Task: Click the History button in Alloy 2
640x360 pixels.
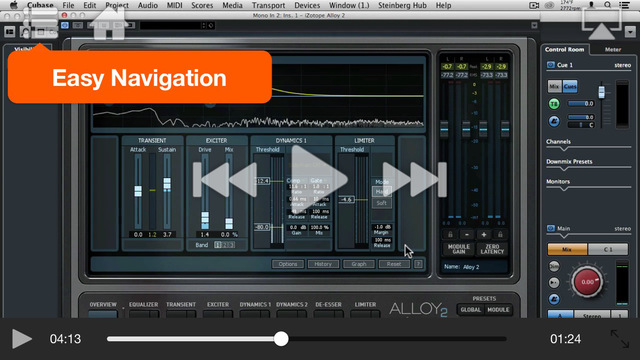Action: [323, 264]
